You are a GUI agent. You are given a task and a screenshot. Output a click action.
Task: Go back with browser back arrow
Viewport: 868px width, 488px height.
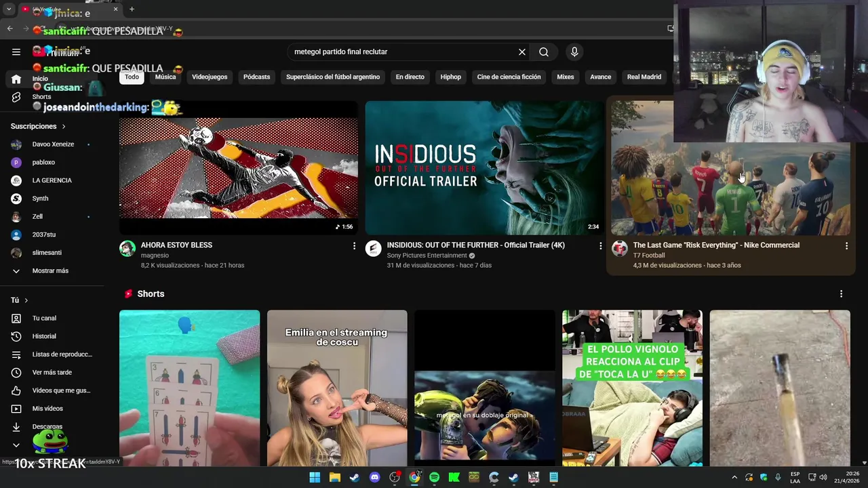(x=9, y=28)
